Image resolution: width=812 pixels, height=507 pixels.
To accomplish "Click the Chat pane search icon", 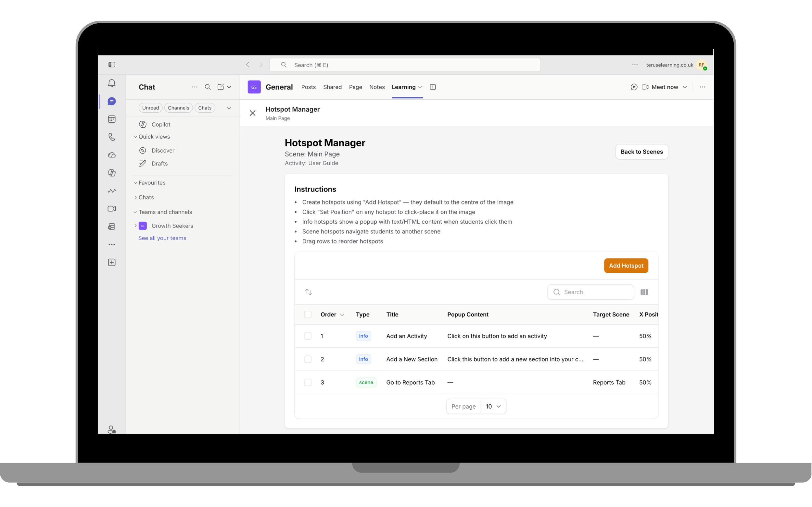I will (x=208, y=87).
